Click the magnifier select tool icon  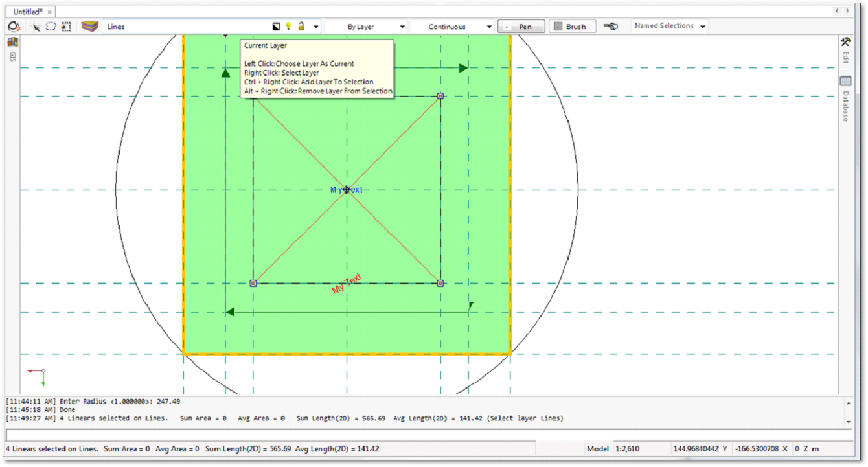(x=14, y=27)
